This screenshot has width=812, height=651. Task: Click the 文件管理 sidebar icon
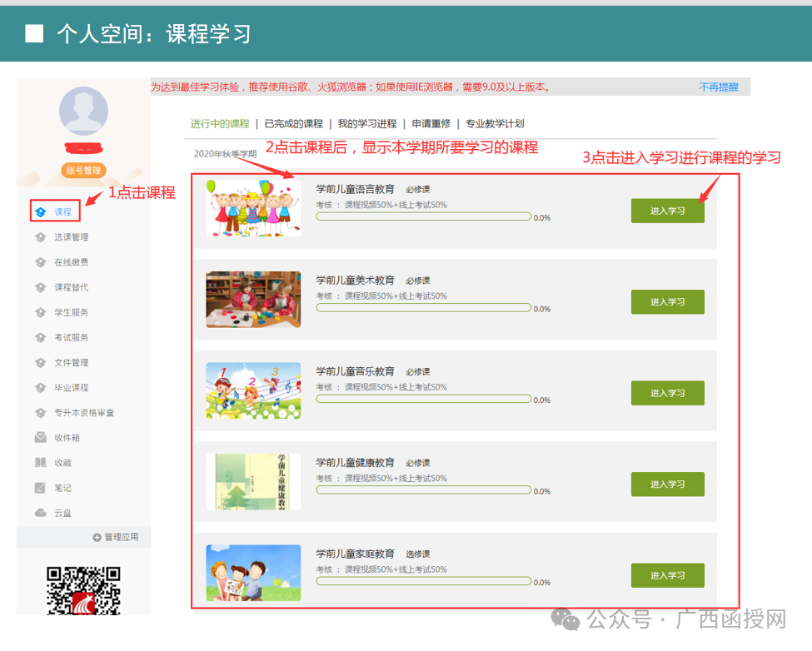click(x=41, y=363)
